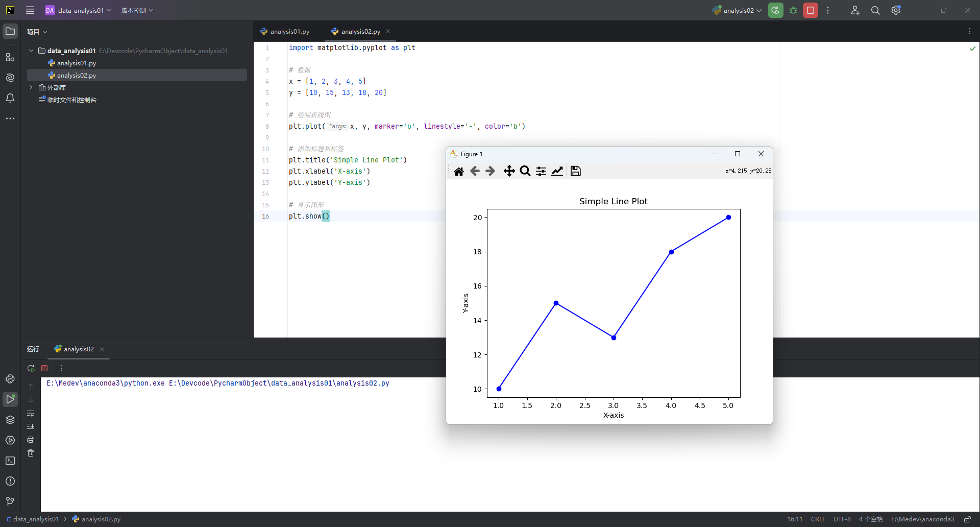The height and width of the screenshot is (527, 980).
Task: Click Python interpreter E:\Medev\anaconda3
Action: tap(923, 519)
